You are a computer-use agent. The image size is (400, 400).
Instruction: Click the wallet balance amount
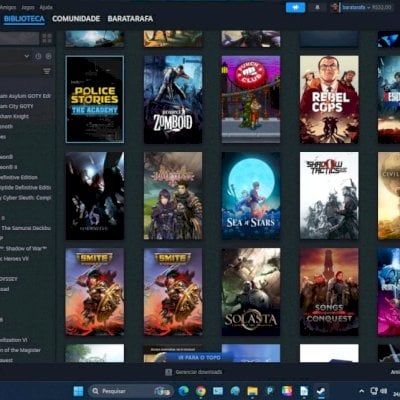coord(382,7)
